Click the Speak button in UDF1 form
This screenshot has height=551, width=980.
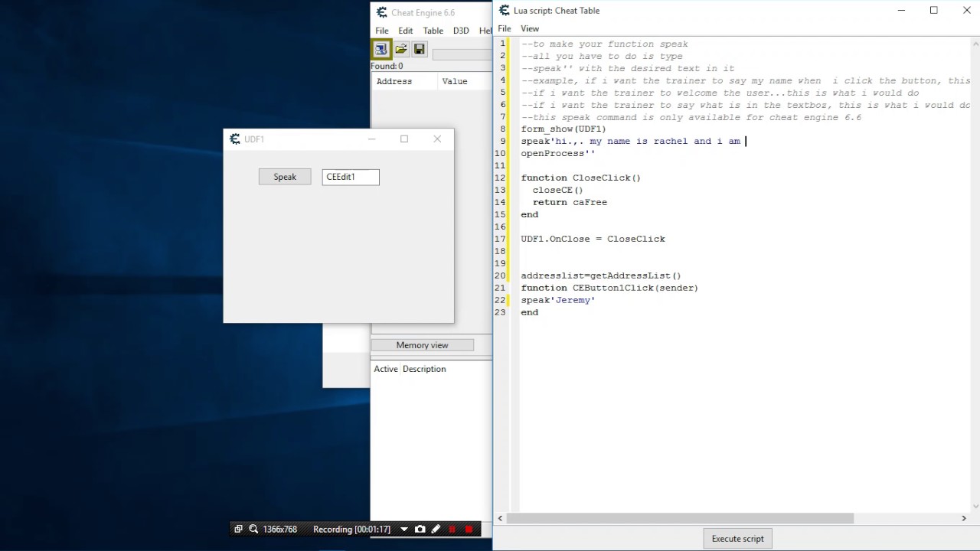point(285,177)
